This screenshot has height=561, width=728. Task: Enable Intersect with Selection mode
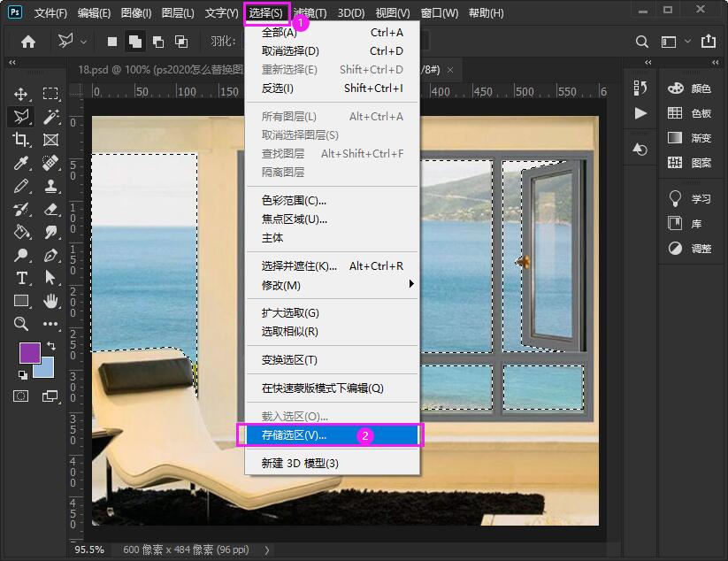[x=181, y=42]
